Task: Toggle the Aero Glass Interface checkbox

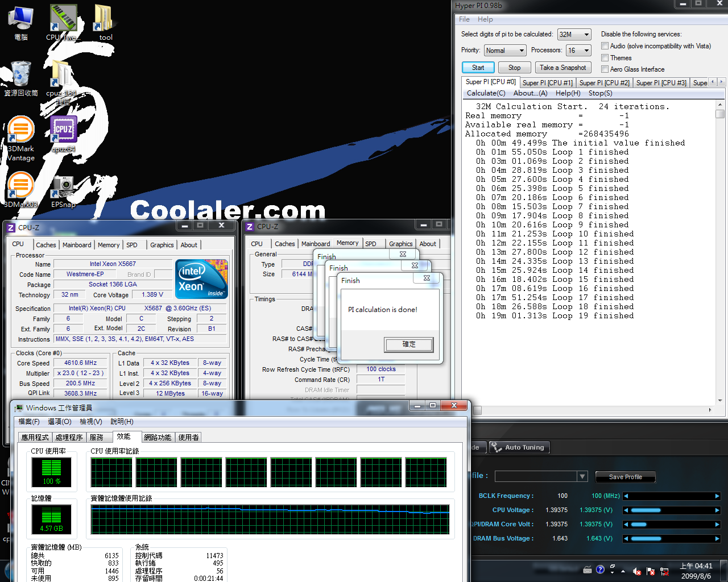Action: pos(605,69)
